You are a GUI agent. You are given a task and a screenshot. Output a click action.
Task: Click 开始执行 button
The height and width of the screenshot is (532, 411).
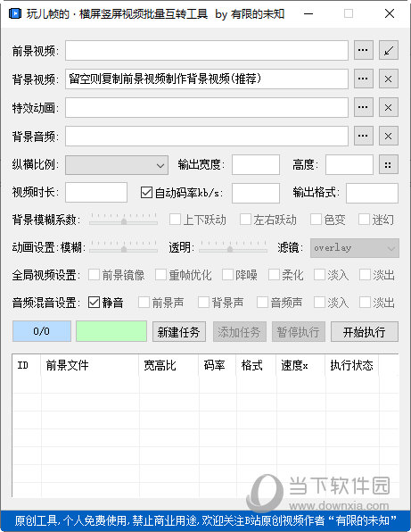[365, 331]
